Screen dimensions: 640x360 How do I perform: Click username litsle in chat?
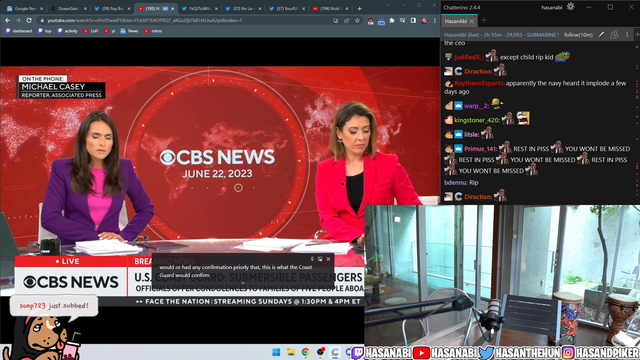(471, 134)
